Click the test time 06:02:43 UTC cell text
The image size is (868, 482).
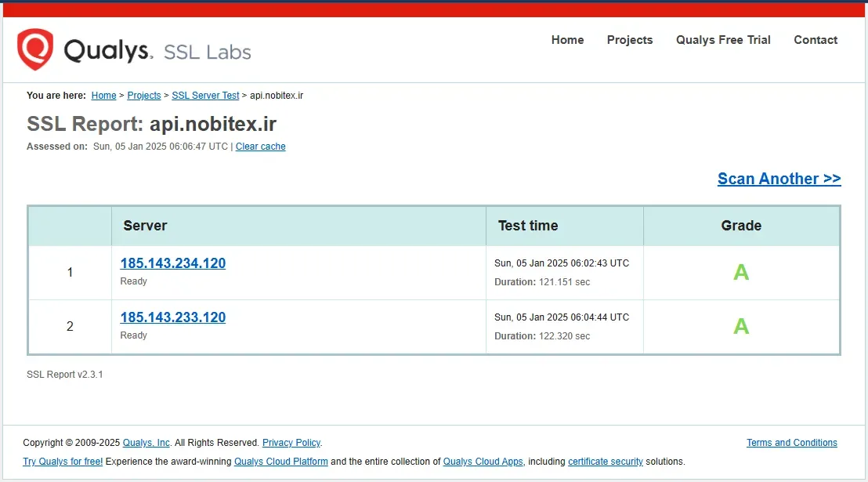coord(562,263)
